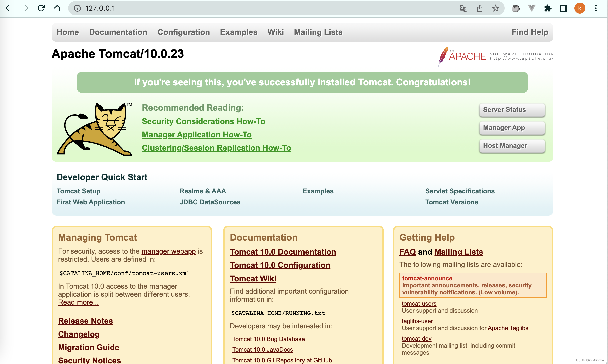The image size is (608, 364).
Task: Open Security Considerations How-To link
Action: coord(204,121)
